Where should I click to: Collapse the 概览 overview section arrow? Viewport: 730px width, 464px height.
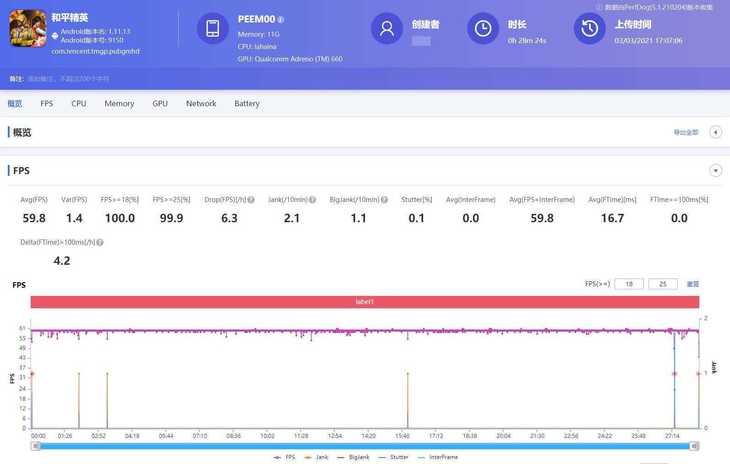click(x=715, y=132)
